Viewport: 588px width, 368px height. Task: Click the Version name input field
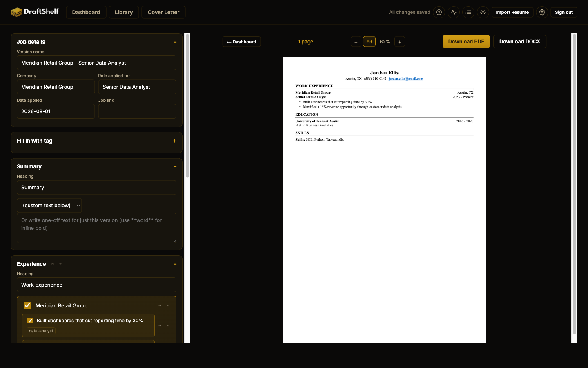[96, 63]
